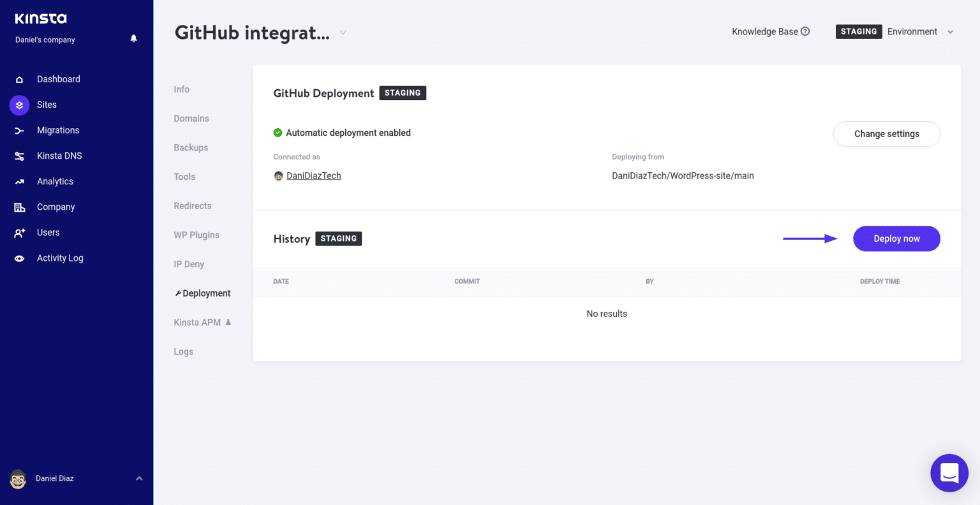Open the Analytics panel
The height and width of the screenshot is (505, 980).
point(55,181)
